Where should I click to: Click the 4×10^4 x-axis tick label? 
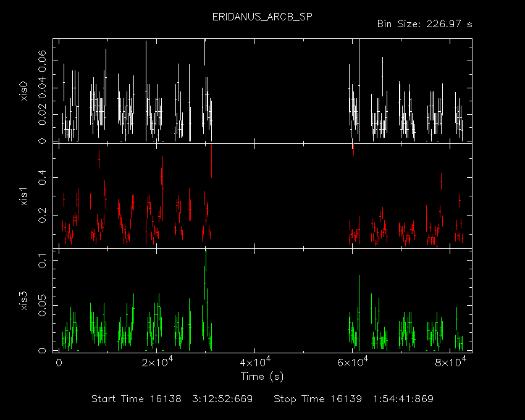pos(255,362)
